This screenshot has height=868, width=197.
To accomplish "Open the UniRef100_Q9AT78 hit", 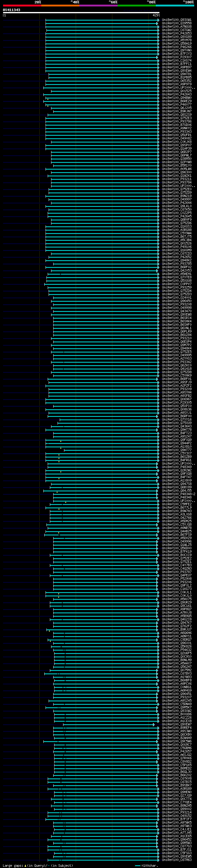I will point(177,430).
